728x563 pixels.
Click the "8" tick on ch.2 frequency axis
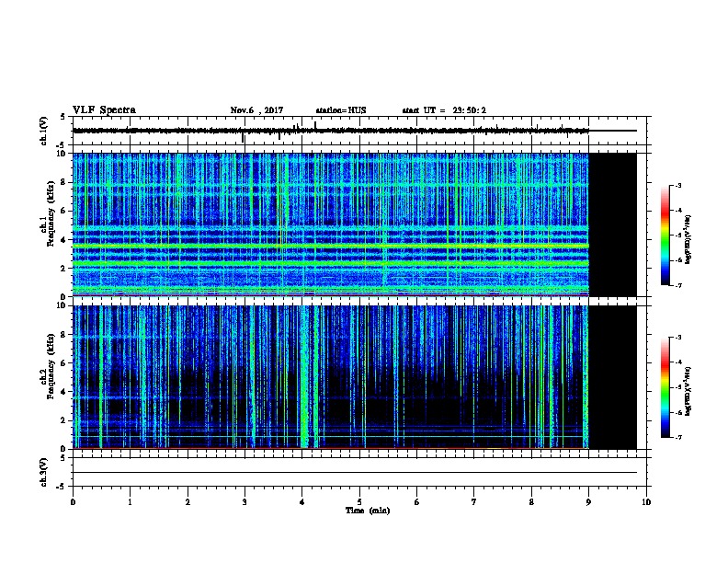[63, 335]
